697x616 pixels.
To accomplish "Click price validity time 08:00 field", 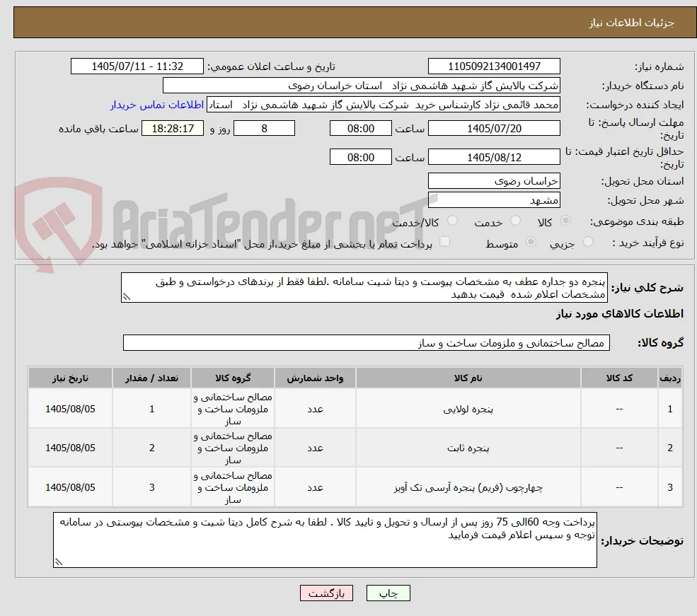I will pyautogui.click(x=360, y=157).
